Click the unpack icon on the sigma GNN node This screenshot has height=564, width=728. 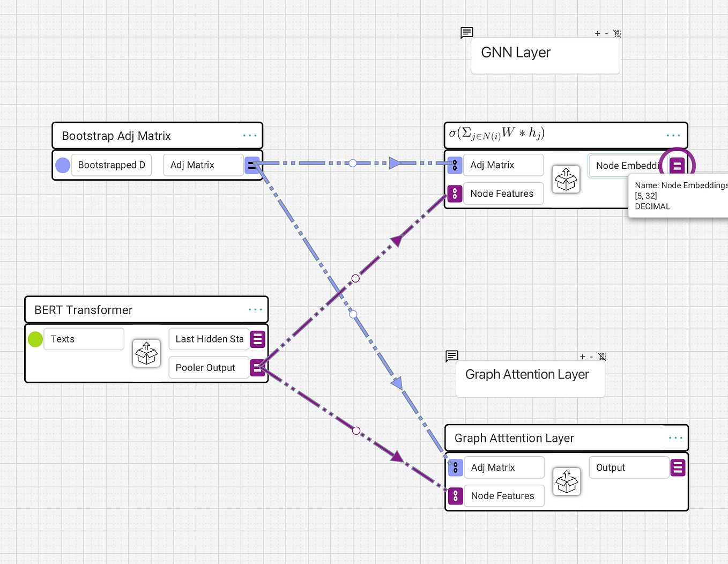tap(566, 179)
